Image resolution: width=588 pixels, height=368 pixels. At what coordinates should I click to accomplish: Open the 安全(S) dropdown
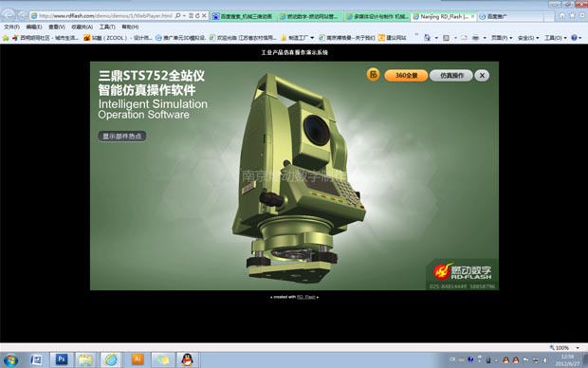coord(528,38)
